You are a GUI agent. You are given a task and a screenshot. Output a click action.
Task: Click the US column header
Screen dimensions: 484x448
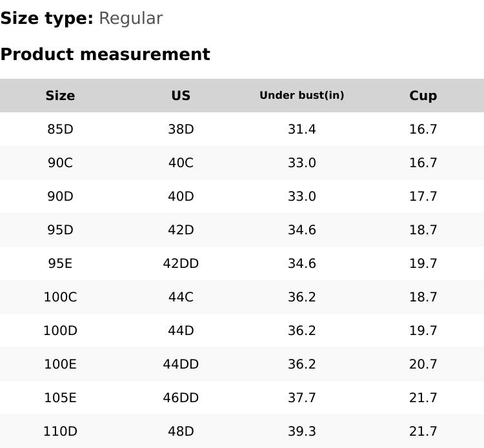pos(181,96)
